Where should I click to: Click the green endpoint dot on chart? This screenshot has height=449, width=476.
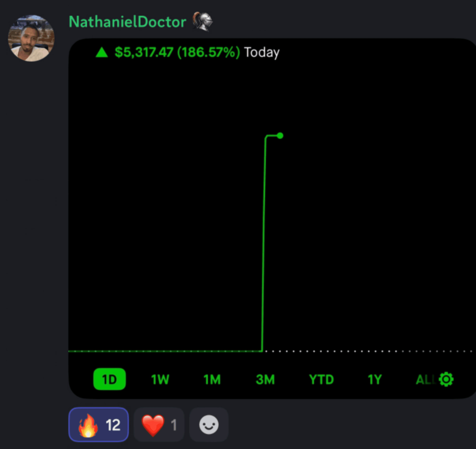[280, 136]
